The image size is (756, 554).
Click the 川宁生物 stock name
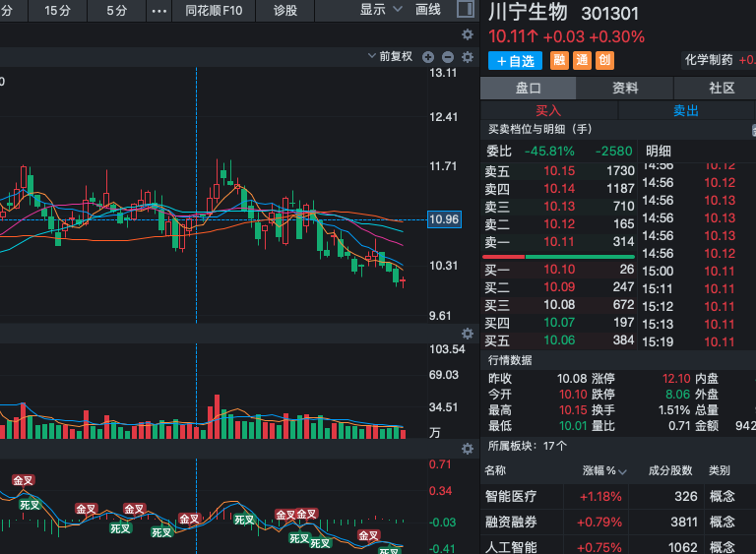(528, 12)
